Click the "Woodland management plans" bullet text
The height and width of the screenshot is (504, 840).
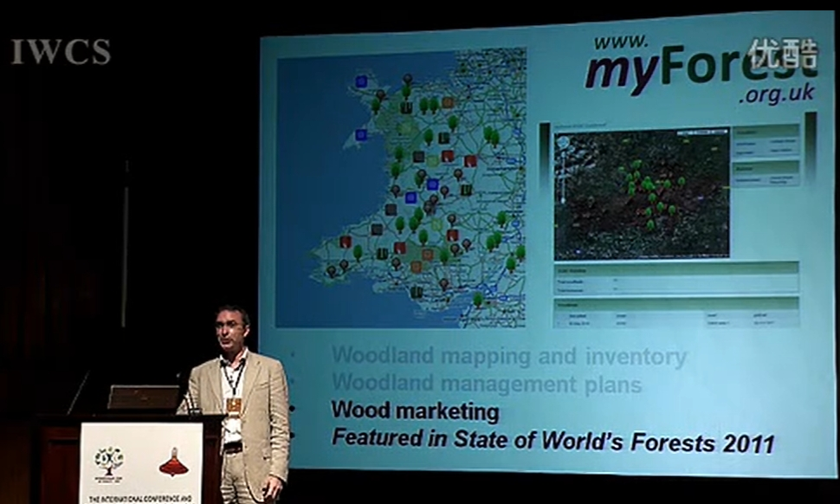point(487,384)
